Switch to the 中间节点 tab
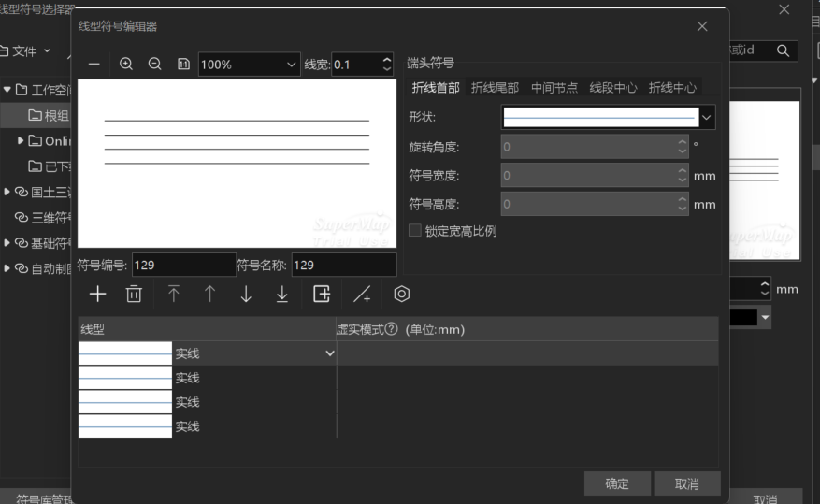The image size is (820, 504). coord(554,88)
